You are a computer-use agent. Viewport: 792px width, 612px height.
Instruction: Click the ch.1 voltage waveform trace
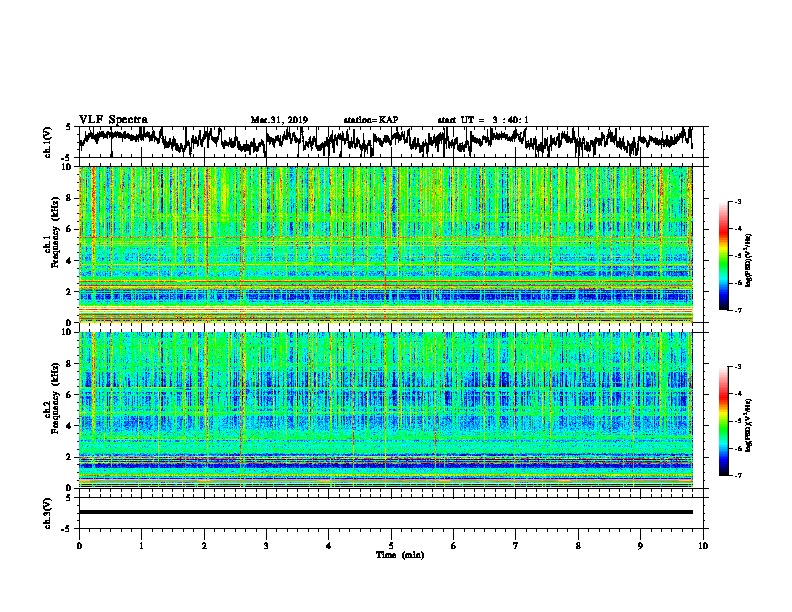[386, 141]
